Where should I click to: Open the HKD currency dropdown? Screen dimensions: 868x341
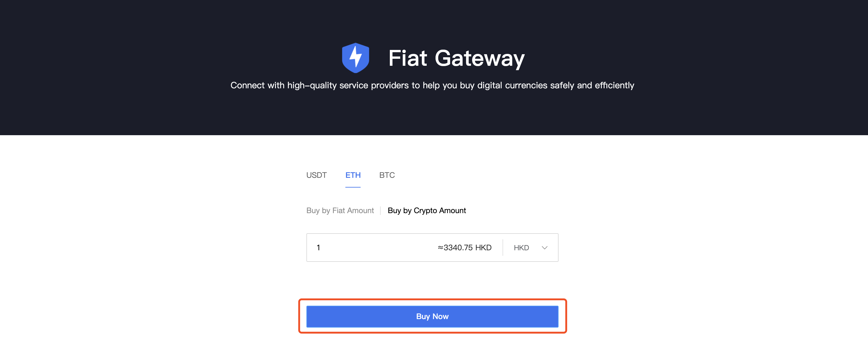(x=521, y=248)
